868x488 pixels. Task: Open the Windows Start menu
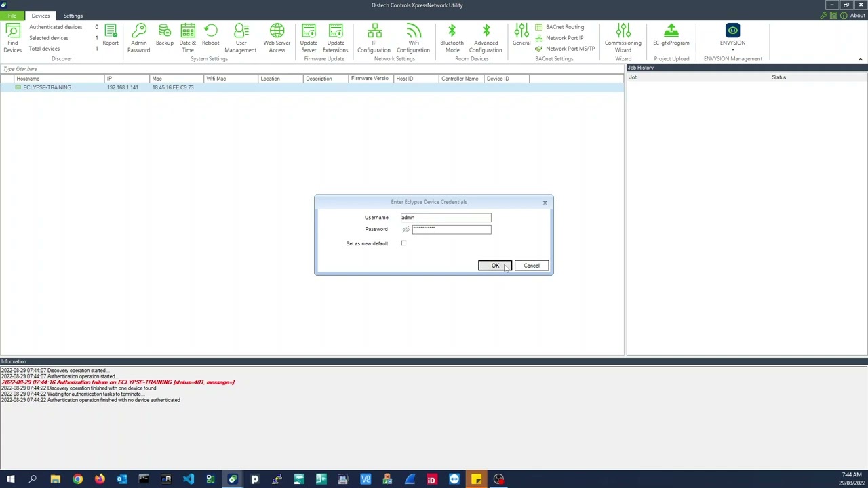coord(11,480)
